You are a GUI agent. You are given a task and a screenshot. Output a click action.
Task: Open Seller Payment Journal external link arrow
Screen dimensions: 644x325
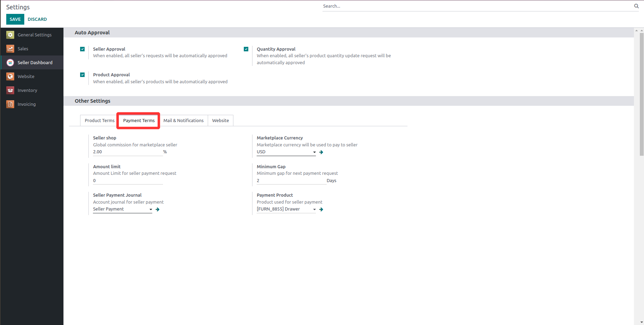point(157,209)
